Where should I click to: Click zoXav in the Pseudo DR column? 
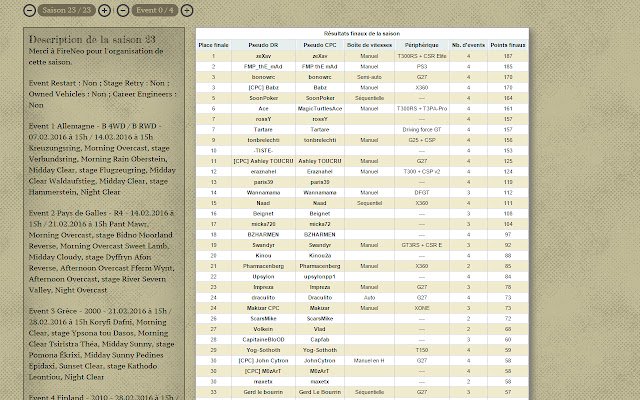[x=263, y=56]
